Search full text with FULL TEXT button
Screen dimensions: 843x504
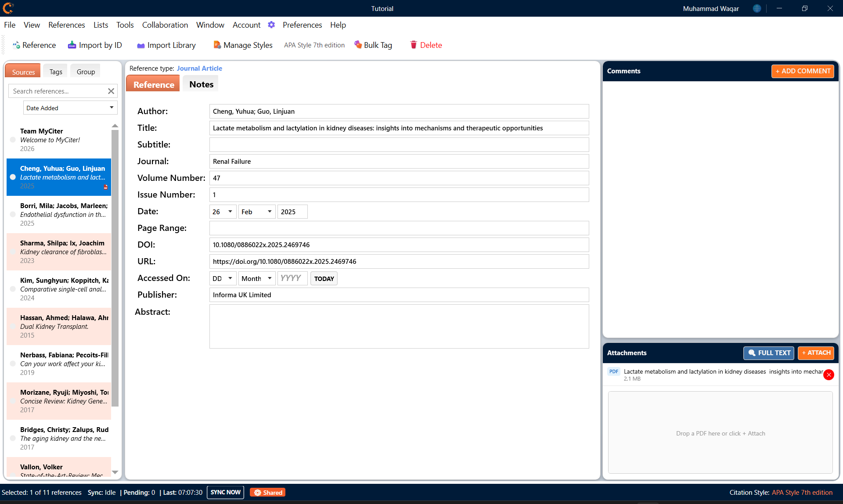[768, 353]
